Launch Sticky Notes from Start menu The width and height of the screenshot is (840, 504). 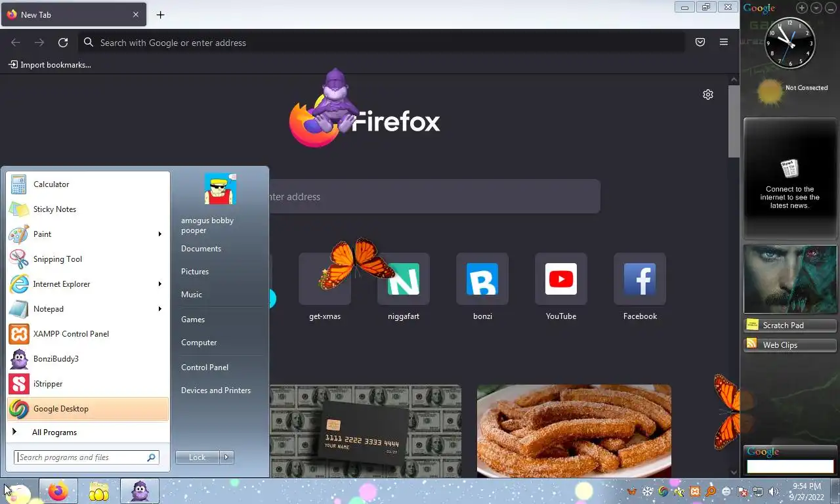(x=88, y=209)
